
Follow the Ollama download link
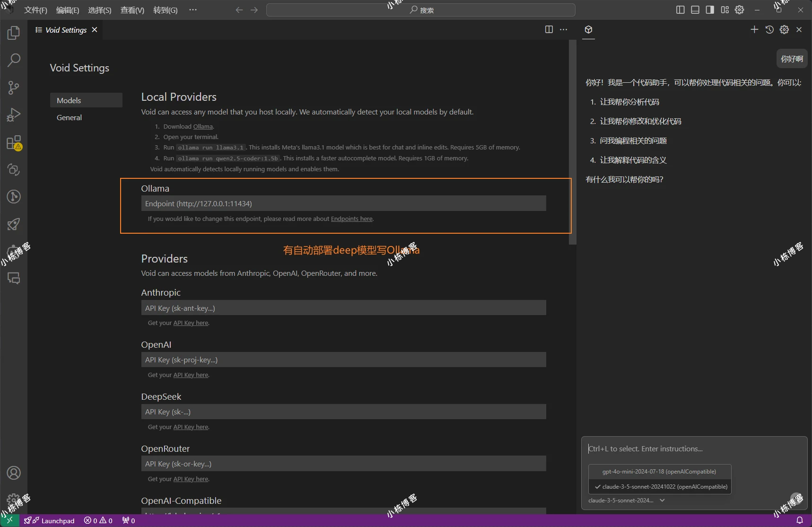[x=203, y=127]
